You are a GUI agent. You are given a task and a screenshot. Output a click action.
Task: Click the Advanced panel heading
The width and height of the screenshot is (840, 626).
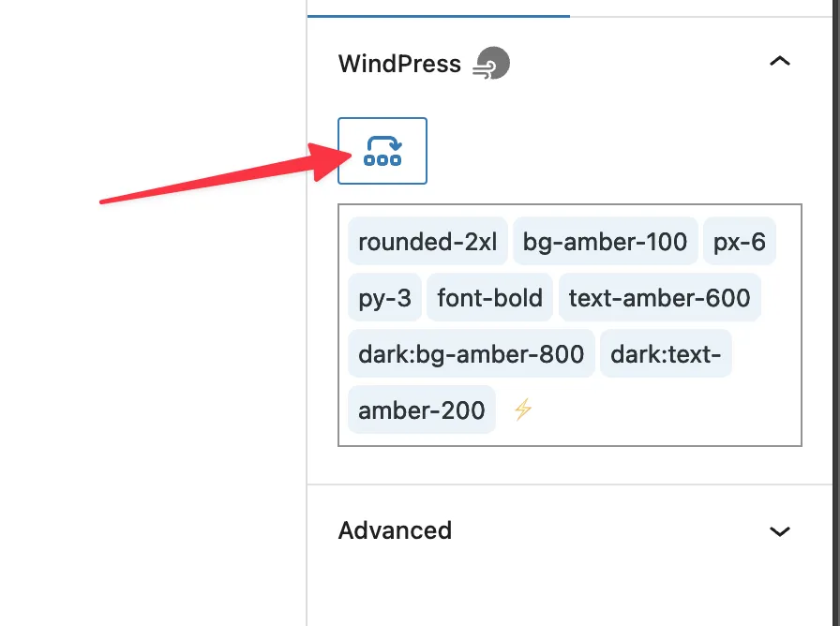pyautogui.click(x=395, y=530)
